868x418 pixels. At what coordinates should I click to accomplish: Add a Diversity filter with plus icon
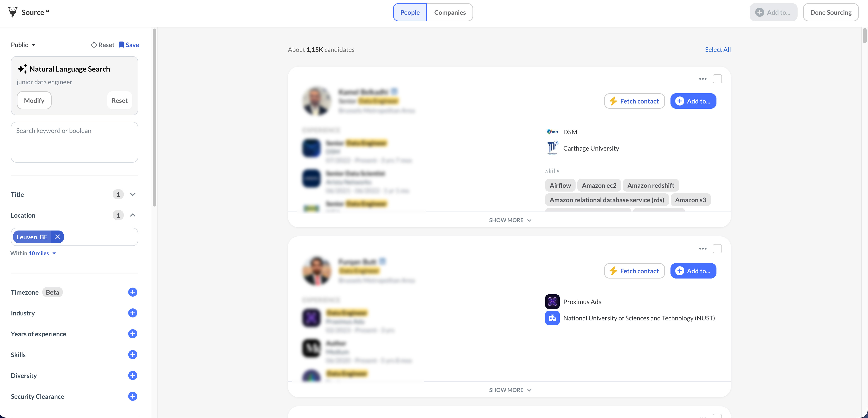(133, 376)
